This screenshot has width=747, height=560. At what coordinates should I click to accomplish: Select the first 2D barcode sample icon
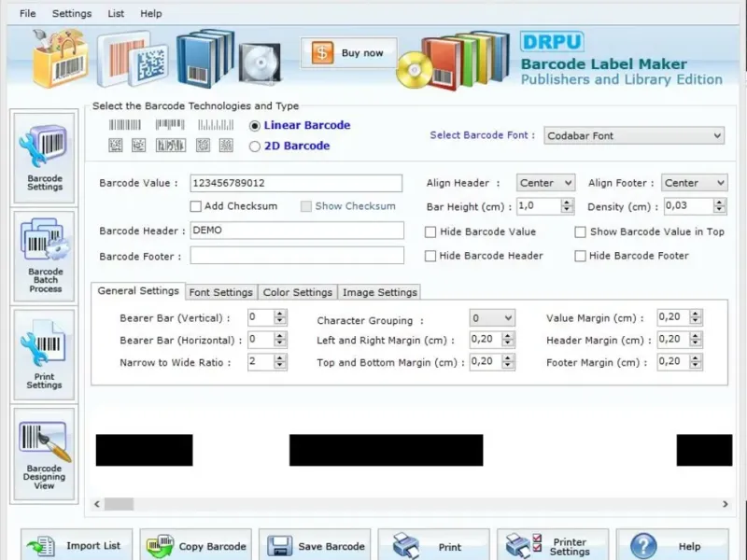[116, 146]
